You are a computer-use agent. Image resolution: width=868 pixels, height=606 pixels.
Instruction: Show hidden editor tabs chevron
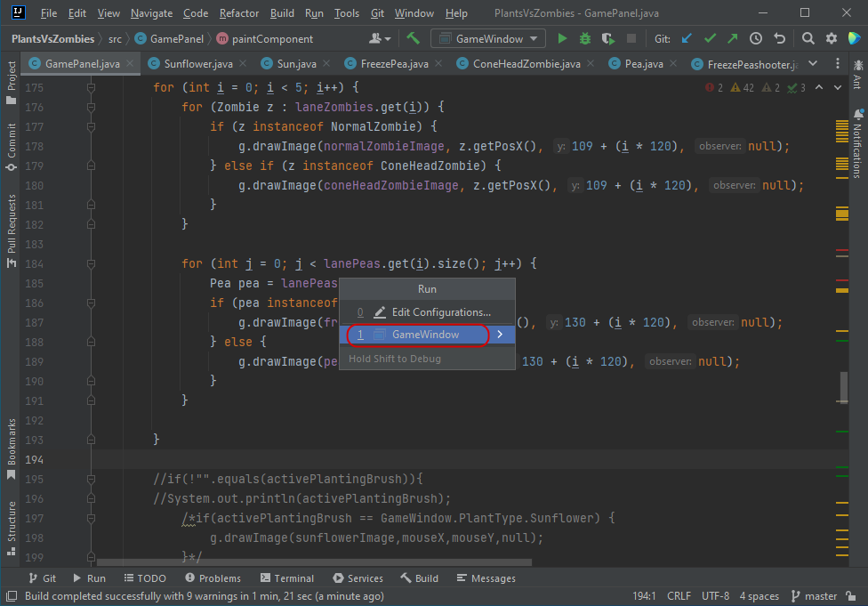[x=813, y=64]
